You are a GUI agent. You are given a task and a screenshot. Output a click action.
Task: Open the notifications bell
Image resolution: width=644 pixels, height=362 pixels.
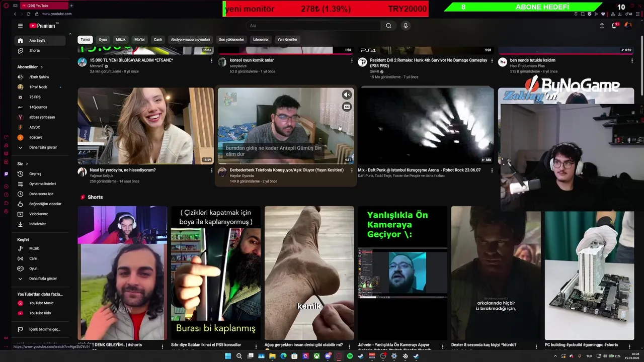click(614, 26)
